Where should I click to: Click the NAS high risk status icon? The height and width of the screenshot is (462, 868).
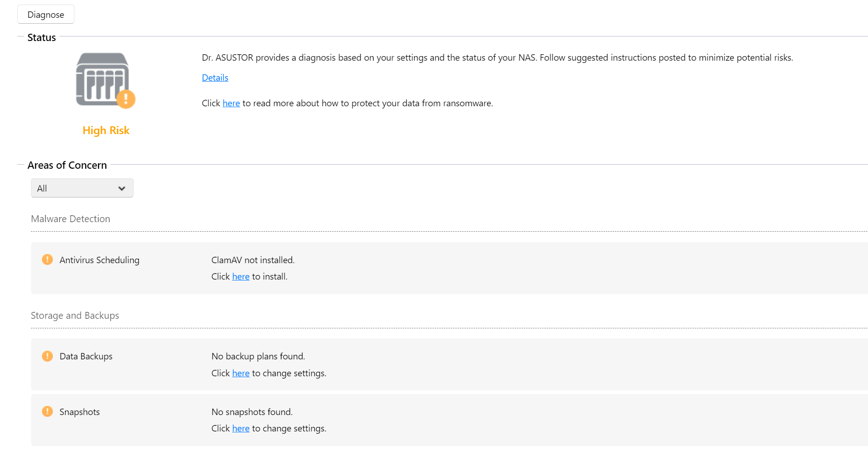(102, 79)
